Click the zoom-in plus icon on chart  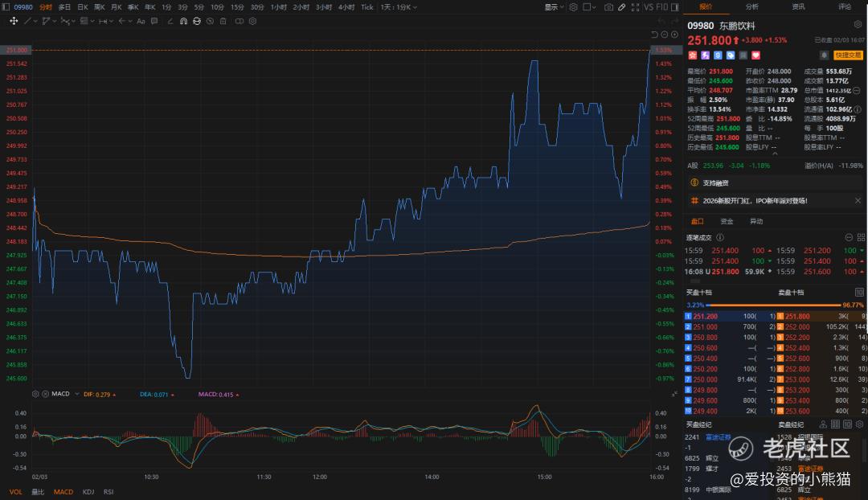click(674, 35)
